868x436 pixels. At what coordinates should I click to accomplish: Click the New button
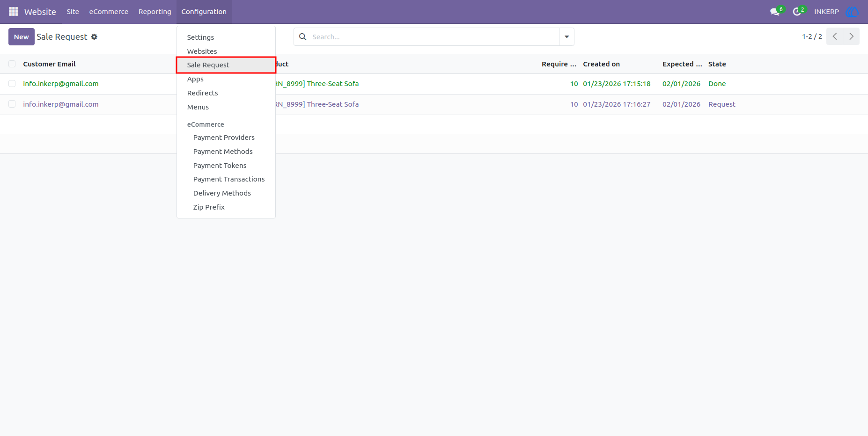pyautogui.click(x=22, y=36)
